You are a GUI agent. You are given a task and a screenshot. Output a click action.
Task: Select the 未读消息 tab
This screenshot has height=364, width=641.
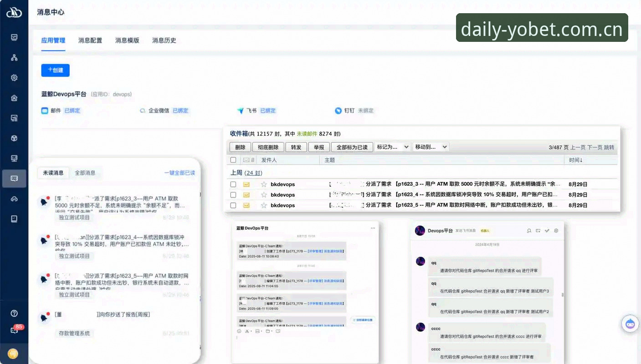click(x=53, y=173)
